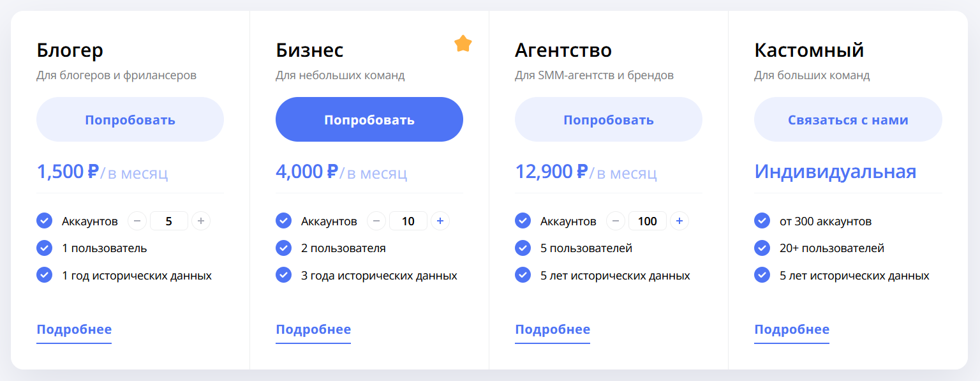Decrease account count in Блогер plan
This screenshot has width=980, height=381.
click(137, 221)
